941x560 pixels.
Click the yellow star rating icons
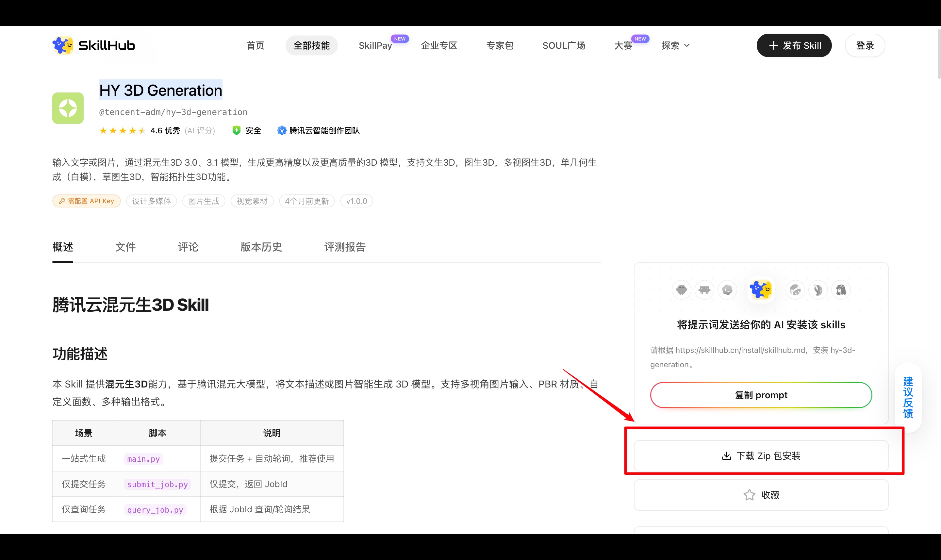(122, 131)
